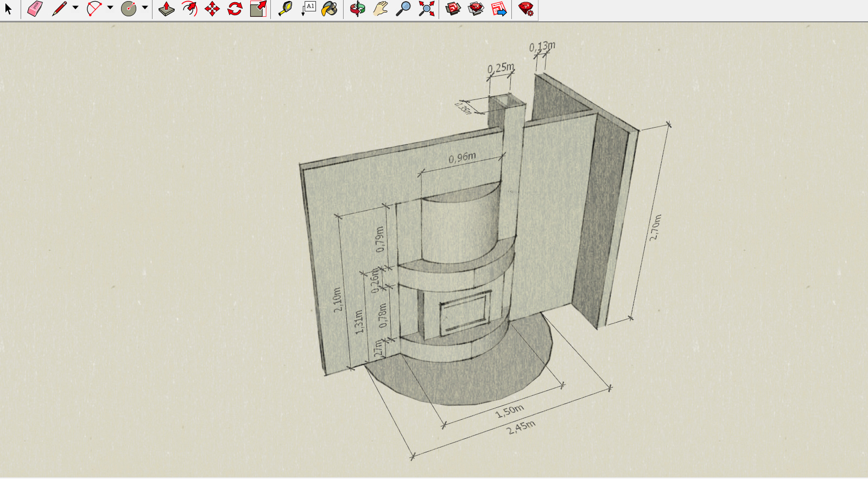Activate the Orbit camera tool
Viewport: 868px width, 479px height.
[357, 9]
